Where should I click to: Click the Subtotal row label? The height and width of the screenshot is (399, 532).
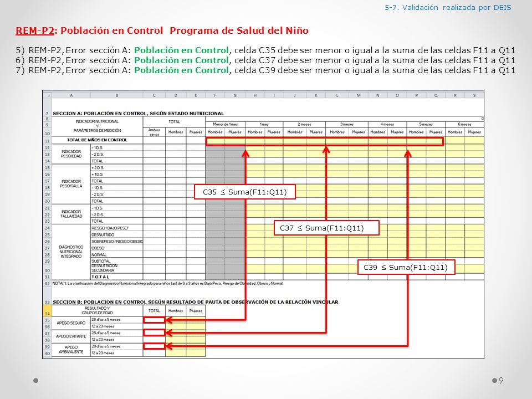(x=101, y=261)
